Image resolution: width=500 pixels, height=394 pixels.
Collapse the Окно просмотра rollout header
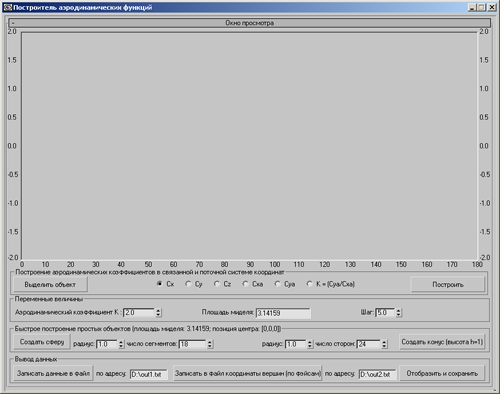tap(249, 23)
